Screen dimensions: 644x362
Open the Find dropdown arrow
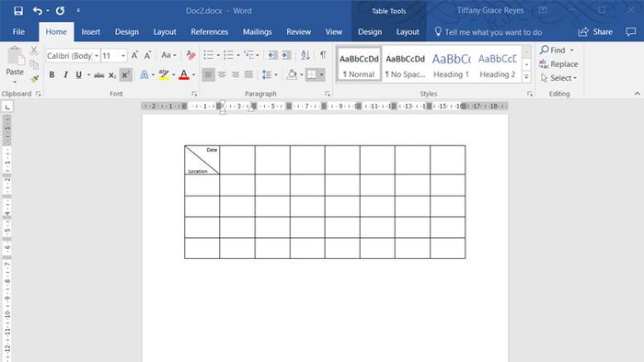click(x=571, y=50)
